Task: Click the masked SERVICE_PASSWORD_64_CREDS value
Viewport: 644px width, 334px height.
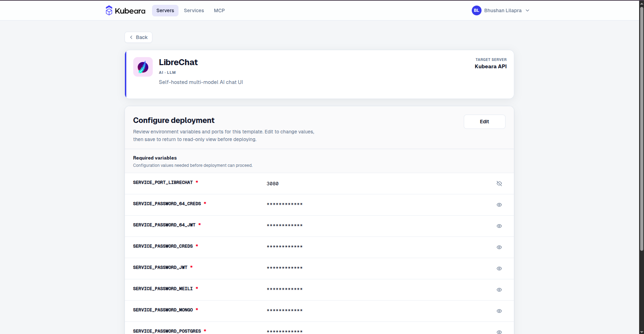Action: click(x=285, y=204)
